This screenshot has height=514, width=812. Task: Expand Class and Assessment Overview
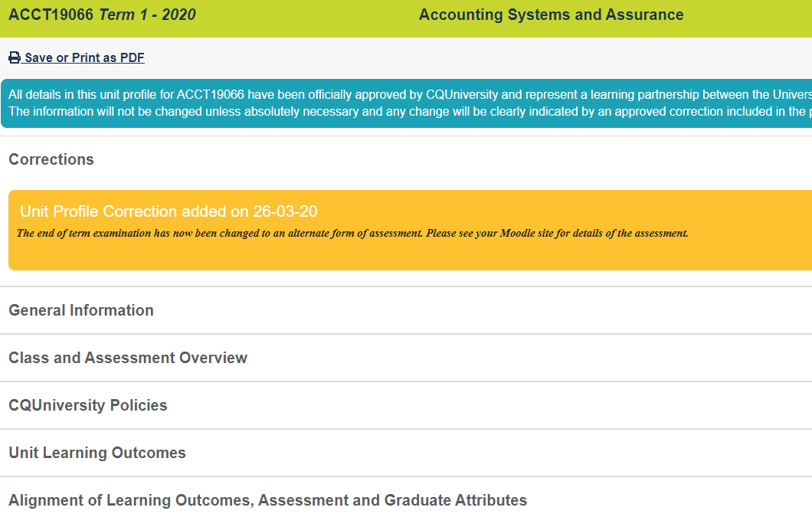click(x=128, y=358)
